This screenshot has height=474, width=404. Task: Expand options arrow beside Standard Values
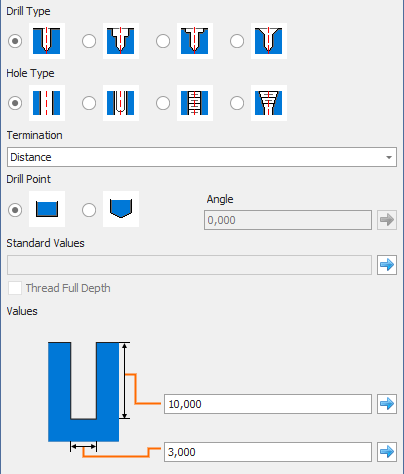click(387, 265)
